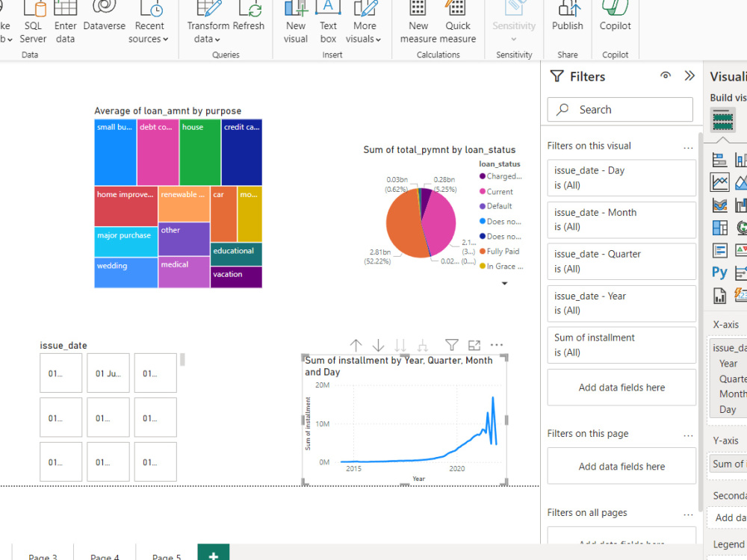Drill up on the line chart
This screenshot has height=560, width=747.
tap(356, 345)
